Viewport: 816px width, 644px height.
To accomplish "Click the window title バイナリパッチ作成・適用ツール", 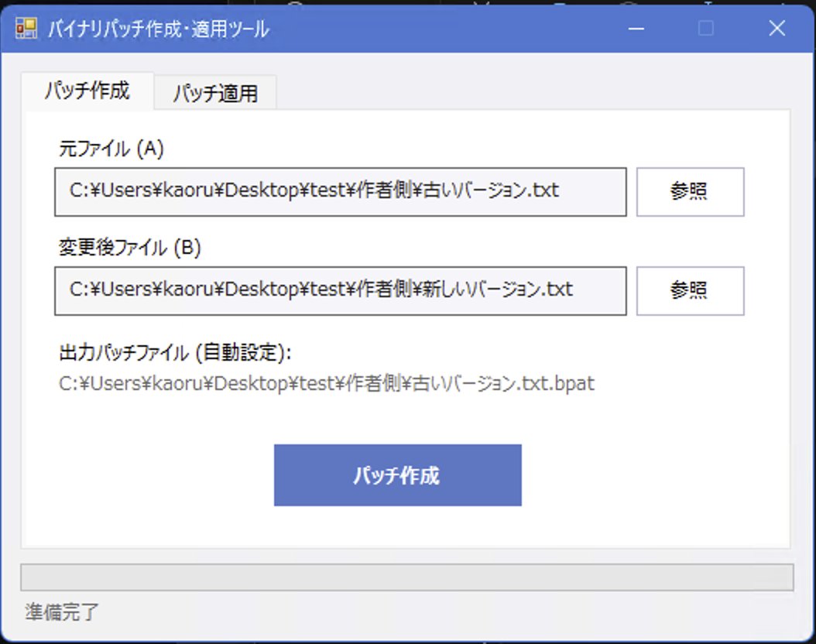I will tap(159, 28).
